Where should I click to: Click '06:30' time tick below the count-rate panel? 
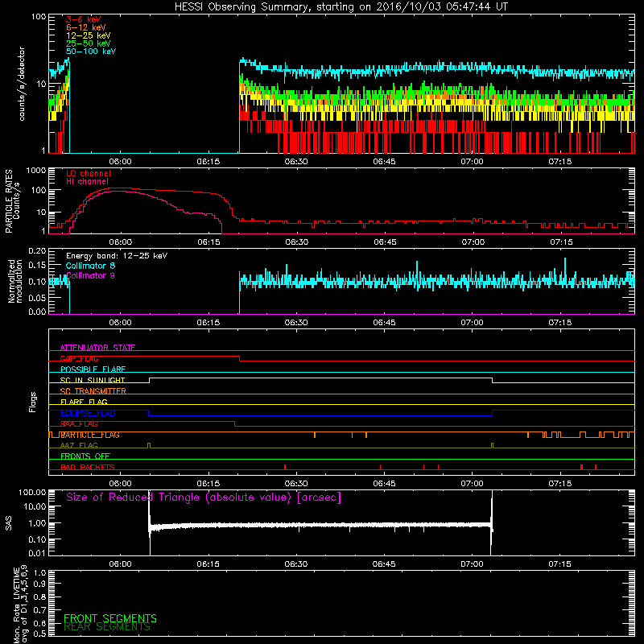[296, 162]
